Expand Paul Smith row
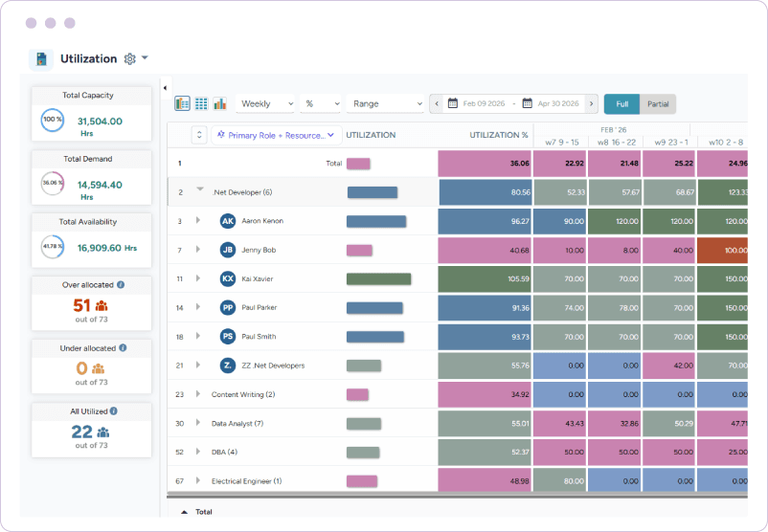768x532 pixels. 198,336
